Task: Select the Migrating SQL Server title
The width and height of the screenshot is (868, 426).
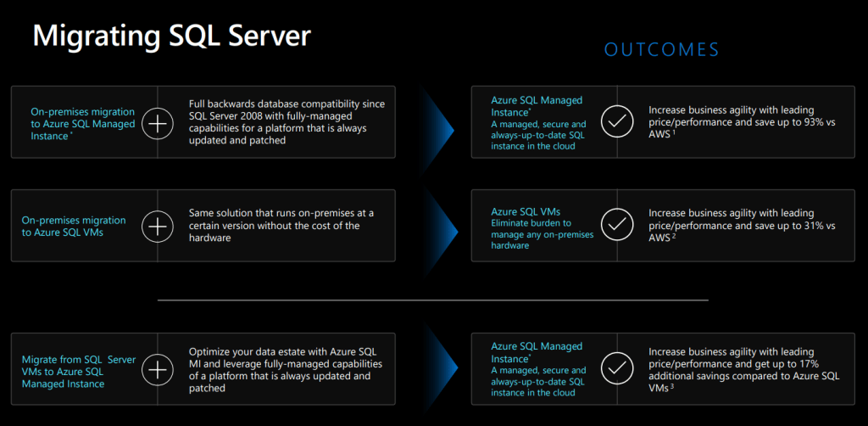Action: (171, 36)
